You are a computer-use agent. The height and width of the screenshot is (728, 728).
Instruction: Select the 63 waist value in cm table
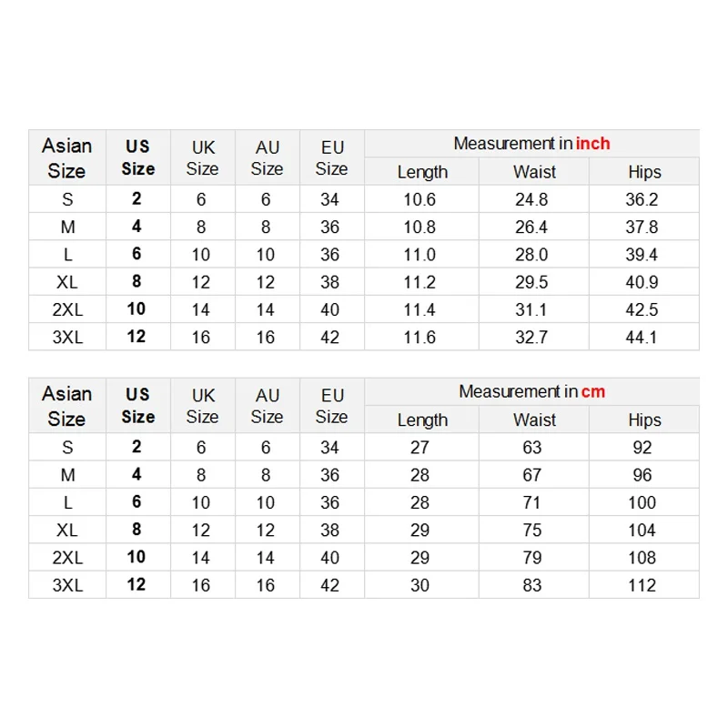[x=532, y=448]
